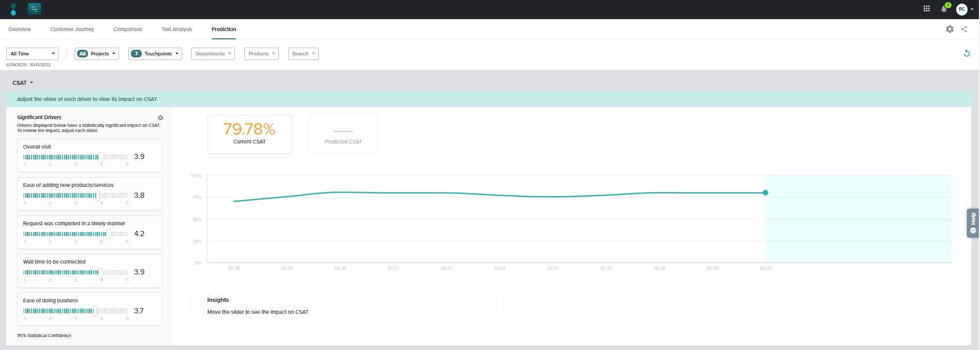Click the app logo in header
This screenshot has width=980, height=350.
[x=13, y=9]
